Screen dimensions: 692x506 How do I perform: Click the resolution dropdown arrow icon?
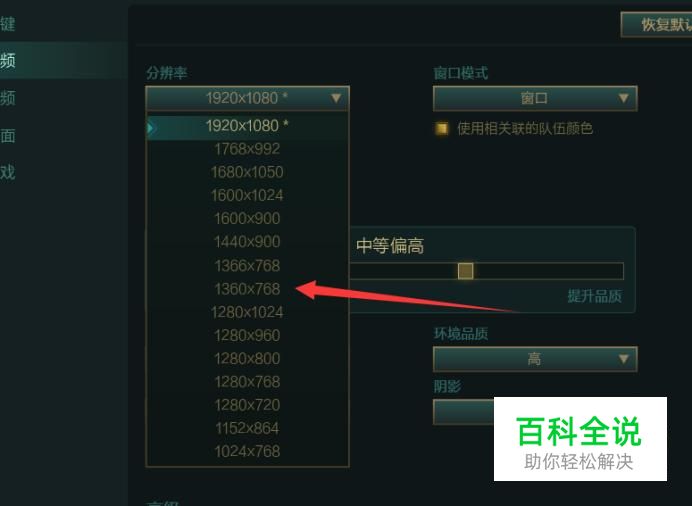pos(336,98)
